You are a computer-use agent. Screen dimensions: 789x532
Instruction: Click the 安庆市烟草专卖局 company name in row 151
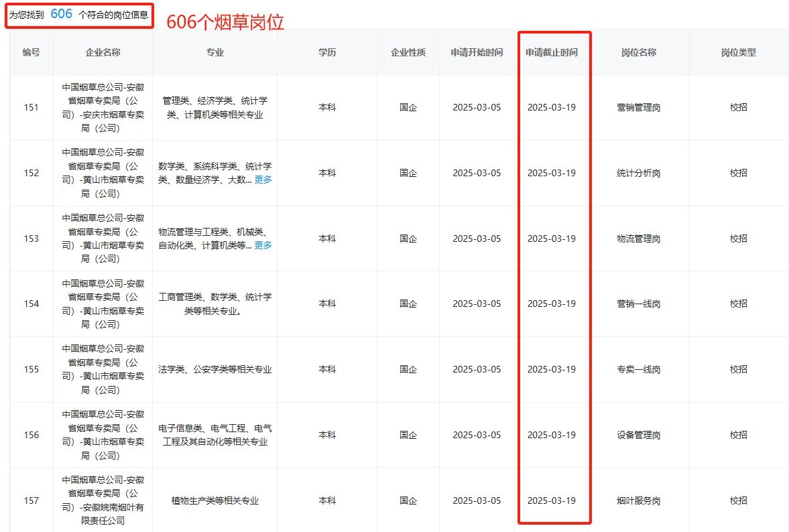[x=103, y=108]
